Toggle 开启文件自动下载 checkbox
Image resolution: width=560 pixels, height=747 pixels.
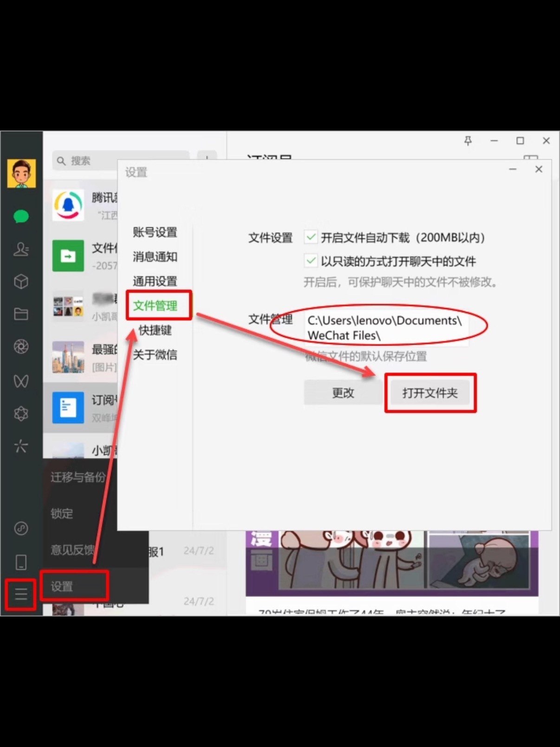[x=311, y=237]
